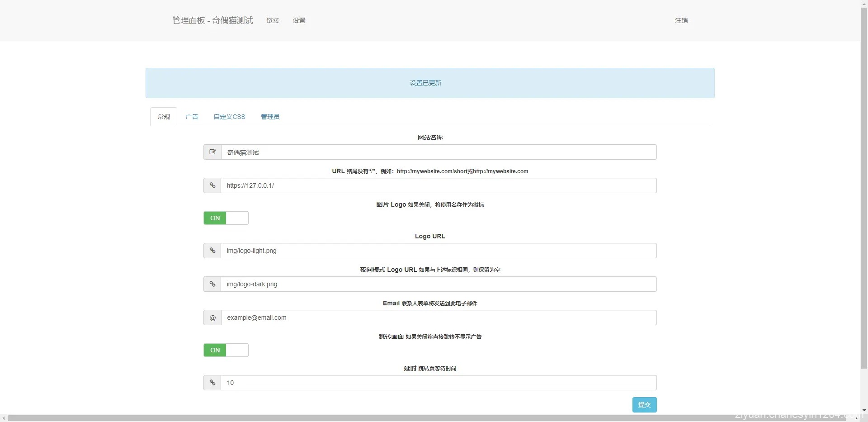
Task: Click 注销 to log out
Action: (x=681, y=20)
